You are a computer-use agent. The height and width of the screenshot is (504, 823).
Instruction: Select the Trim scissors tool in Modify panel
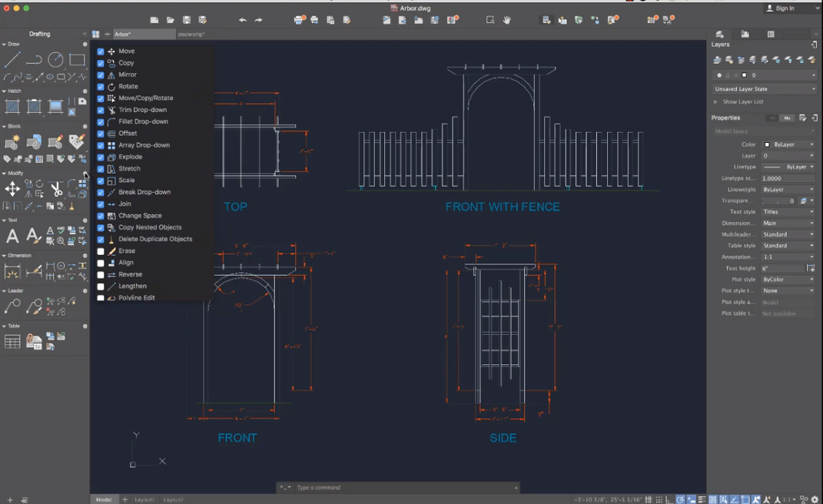(56, 188)
